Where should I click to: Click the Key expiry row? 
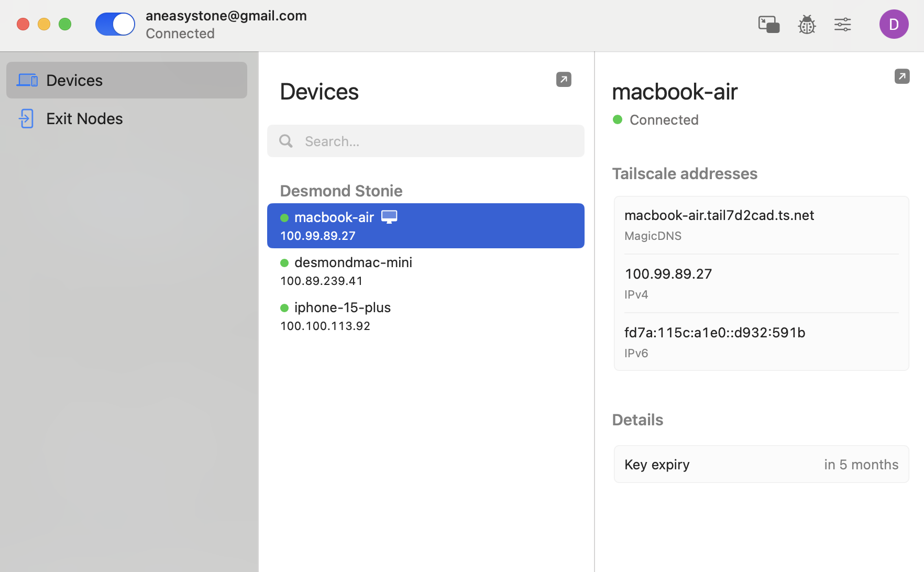pos(762,464)
